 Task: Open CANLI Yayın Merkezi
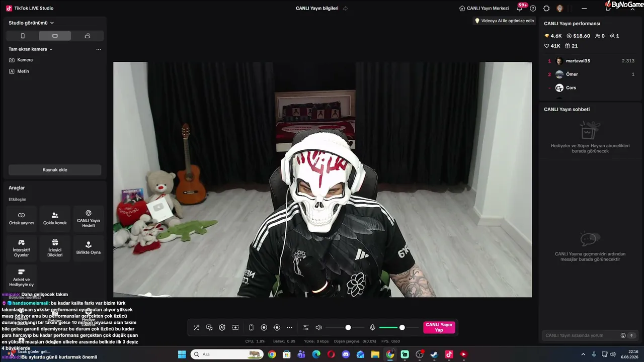pyautogui.click(x=484, y=8)
